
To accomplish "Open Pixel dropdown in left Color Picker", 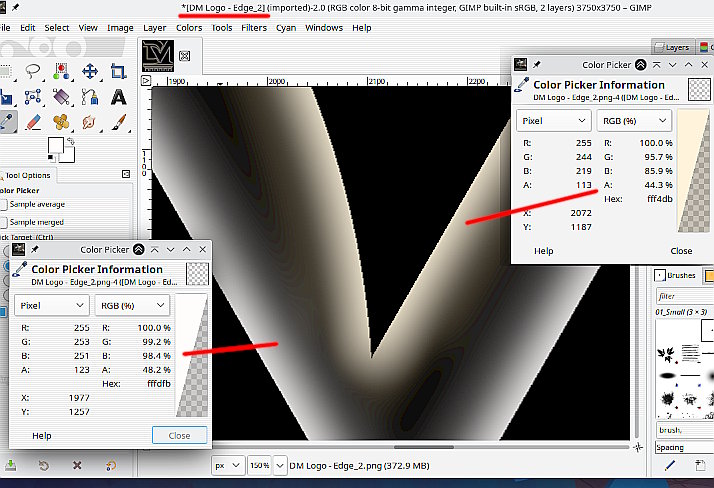I will coord(51,305).
